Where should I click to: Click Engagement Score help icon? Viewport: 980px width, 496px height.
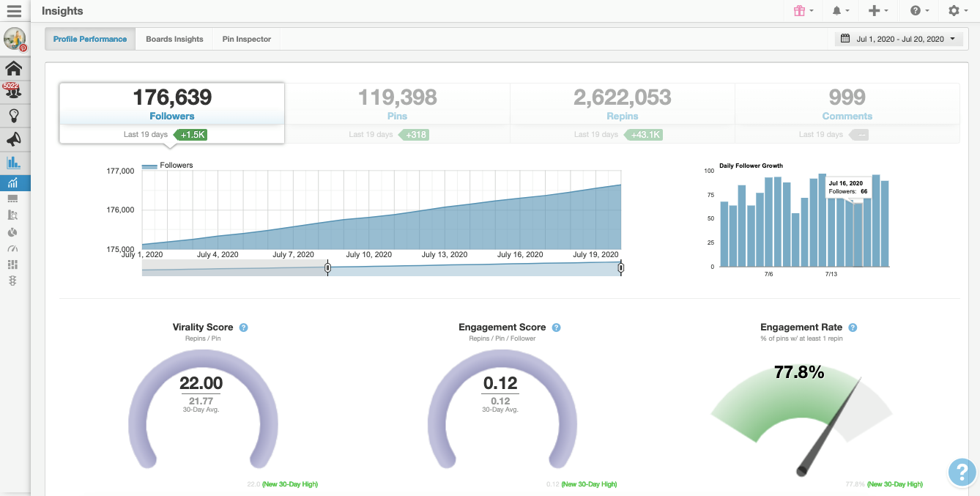[556, 327]
